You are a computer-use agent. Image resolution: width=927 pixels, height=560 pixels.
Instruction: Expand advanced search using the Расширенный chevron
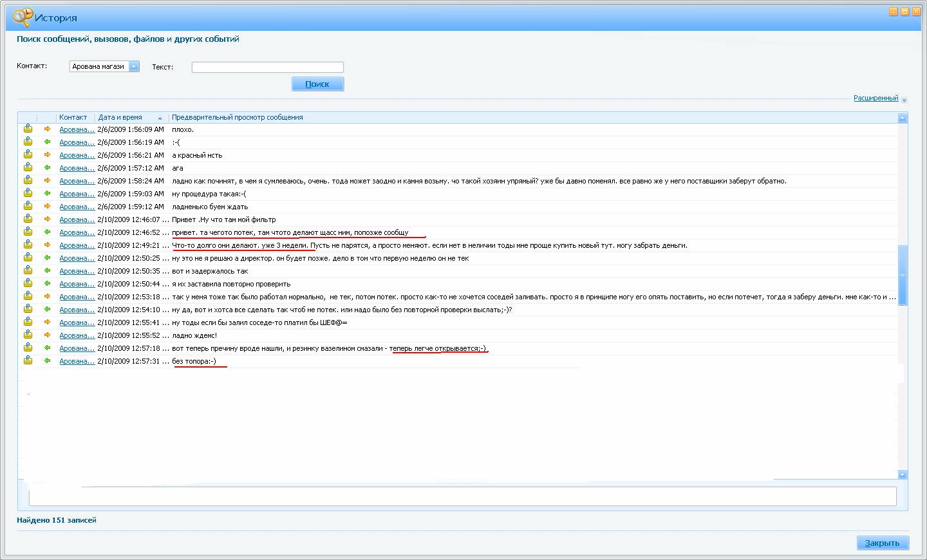(904, 100)
